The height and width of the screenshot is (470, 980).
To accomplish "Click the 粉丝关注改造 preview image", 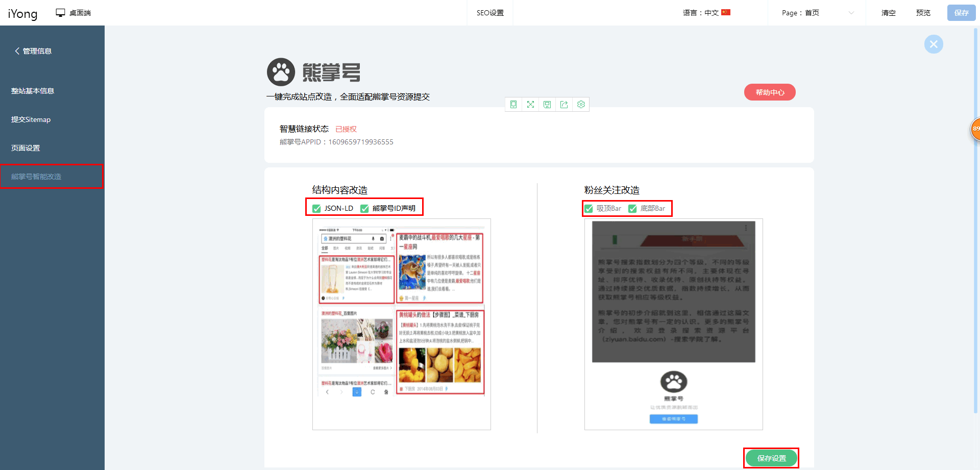I will click(674, 324).
